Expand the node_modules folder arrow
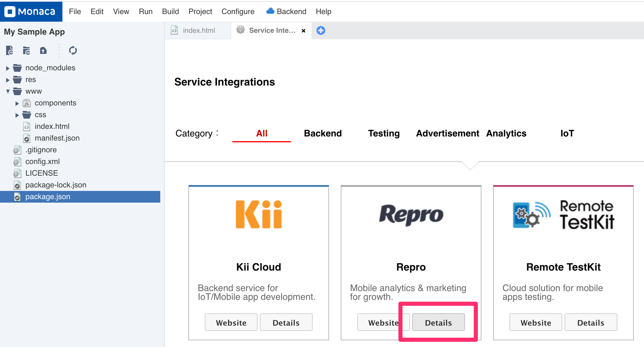 point(8,68)
